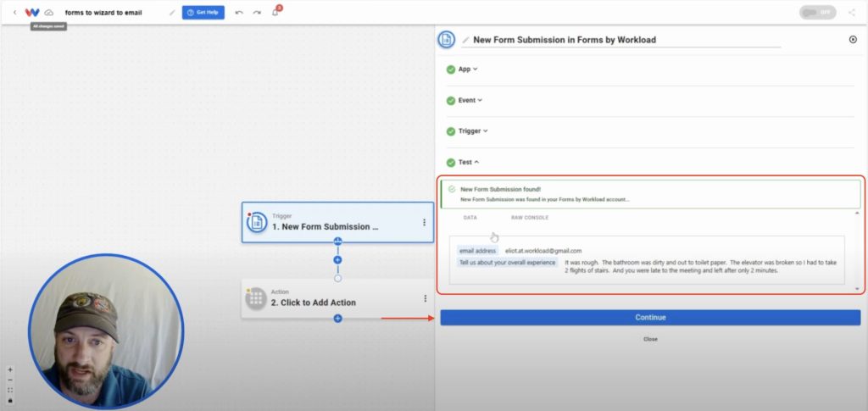This screenshot has width=868, height=411.
Task: Add a step between trigger and action
Action: tap(337, 260)
